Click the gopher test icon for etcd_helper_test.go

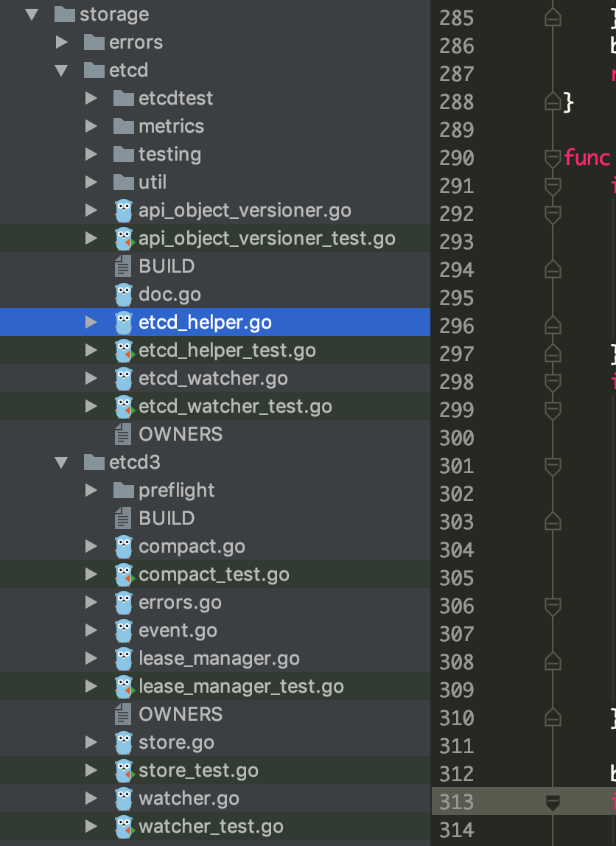[x=125, y=350]
